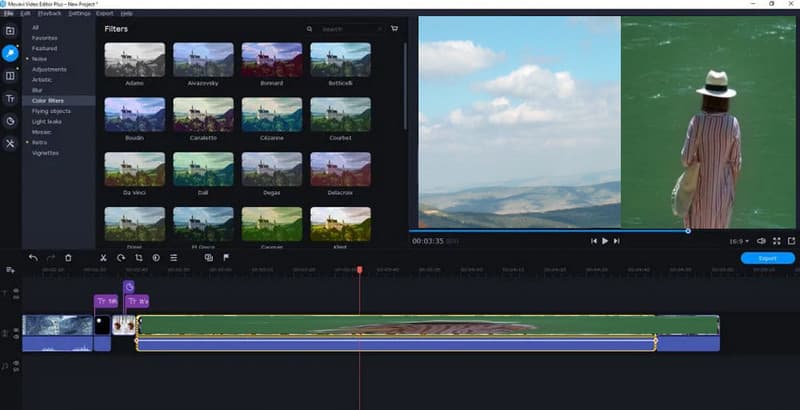Select the All filter category
The image size is (800, 410).
[x=35, y=28]
